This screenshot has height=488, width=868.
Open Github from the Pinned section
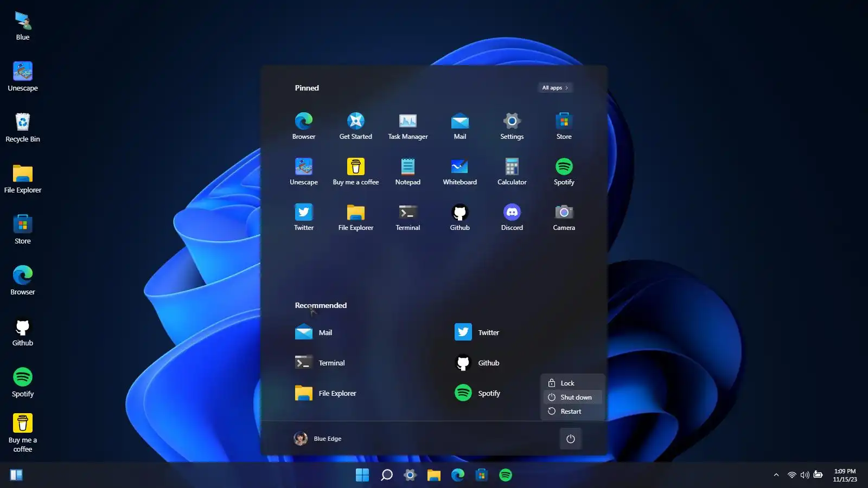(460, 217)
